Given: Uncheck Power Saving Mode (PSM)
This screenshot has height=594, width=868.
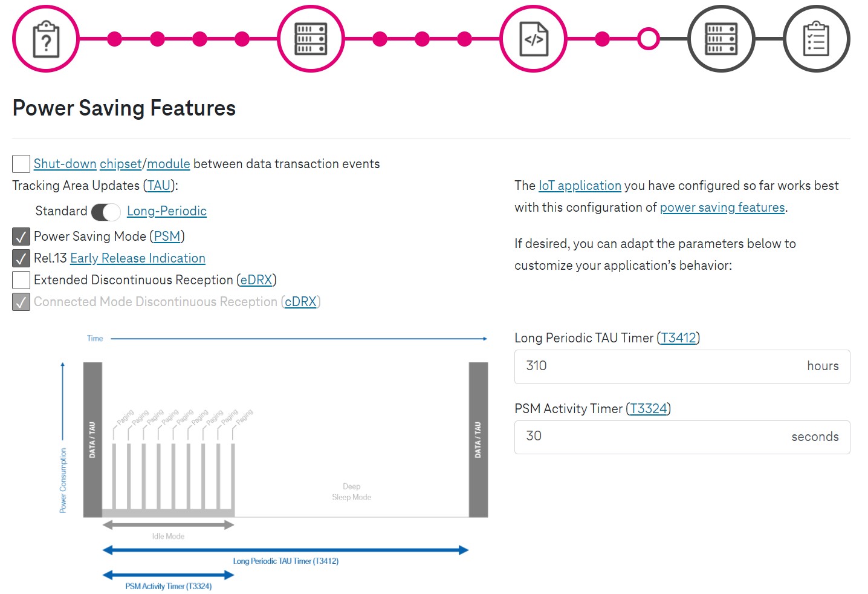Looking at the screenshot, I should (21, 237).
